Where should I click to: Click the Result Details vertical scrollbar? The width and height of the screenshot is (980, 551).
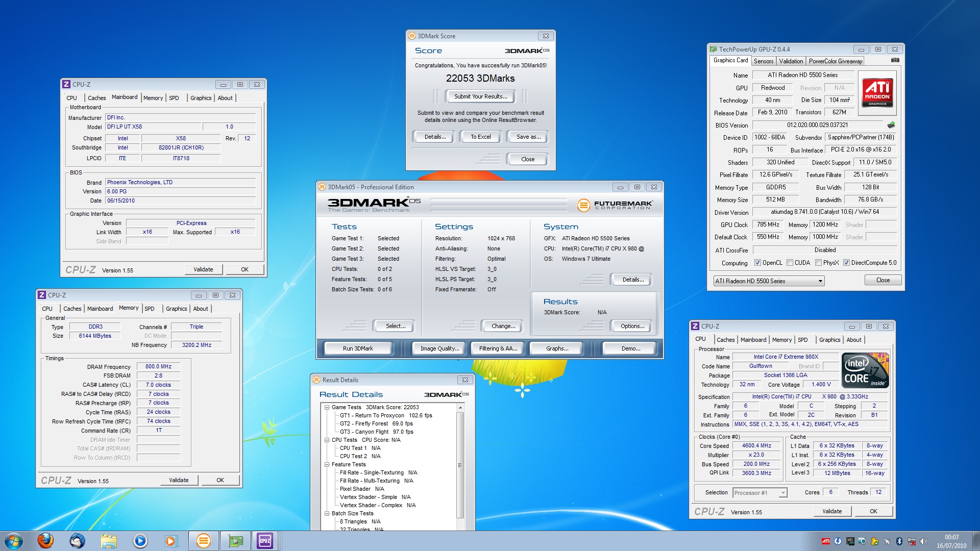pos(460,465)
